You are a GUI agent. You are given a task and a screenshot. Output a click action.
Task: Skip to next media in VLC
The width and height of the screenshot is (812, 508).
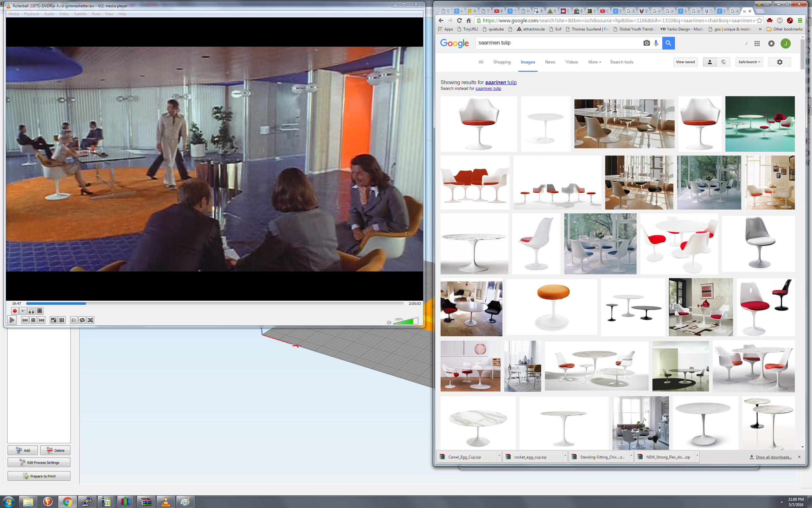[x=42, y=320]
